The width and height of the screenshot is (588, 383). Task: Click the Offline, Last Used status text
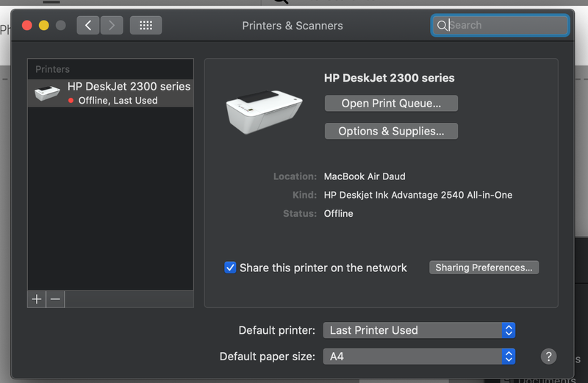(118, 101)
